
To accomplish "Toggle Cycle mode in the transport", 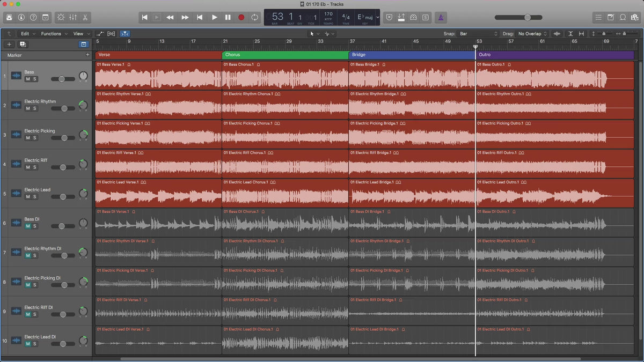I will coord(254,17).
